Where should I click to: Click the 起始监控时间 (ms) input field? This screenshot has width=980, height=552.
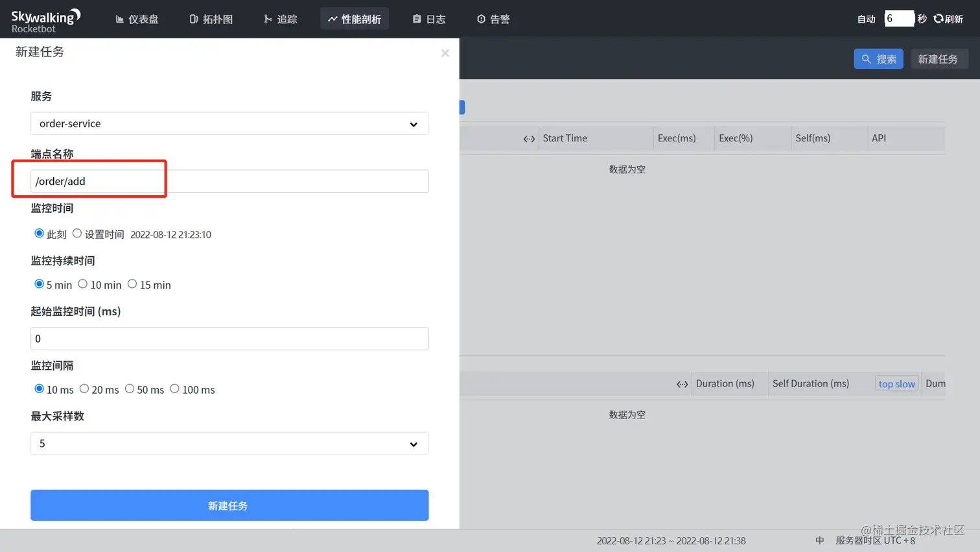pyautogui.click(x=229, y=339)
